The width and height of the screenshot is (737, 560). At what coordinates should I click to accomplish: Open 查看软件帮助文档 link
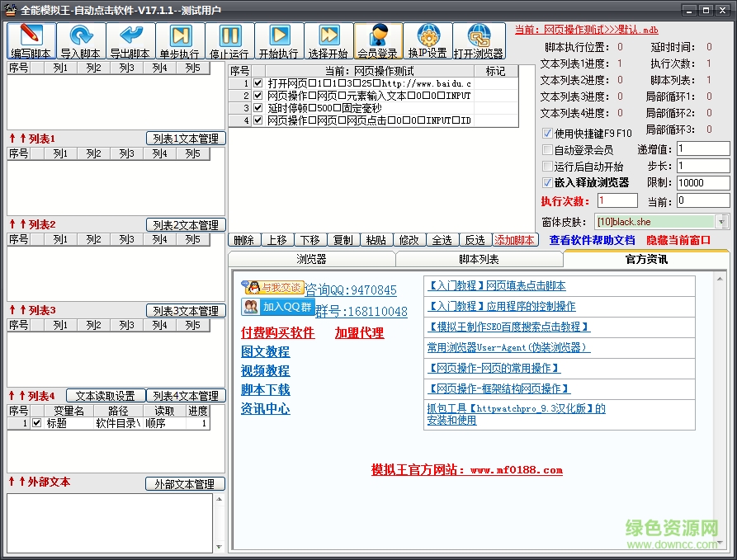click(592, 240)
